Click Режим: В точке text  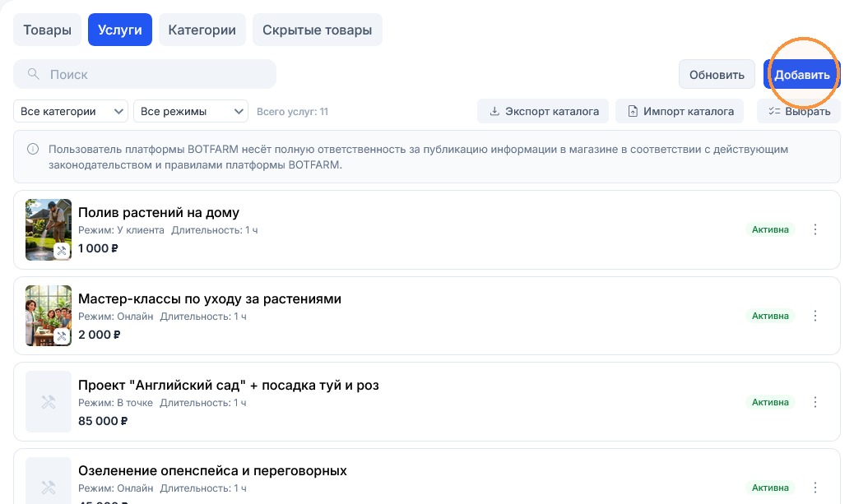click(x=115, y=403)
